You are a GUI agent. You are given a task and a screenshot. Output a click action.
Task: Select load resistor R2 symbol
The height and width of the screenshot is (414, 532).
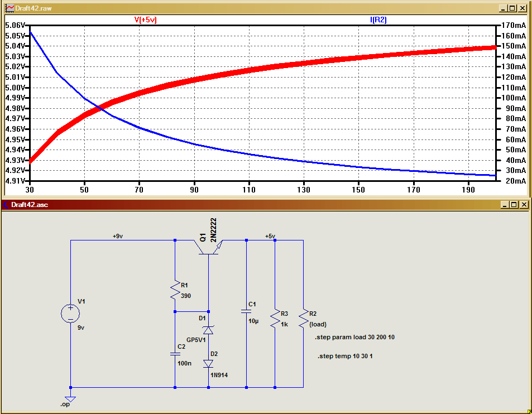point(304,318)
